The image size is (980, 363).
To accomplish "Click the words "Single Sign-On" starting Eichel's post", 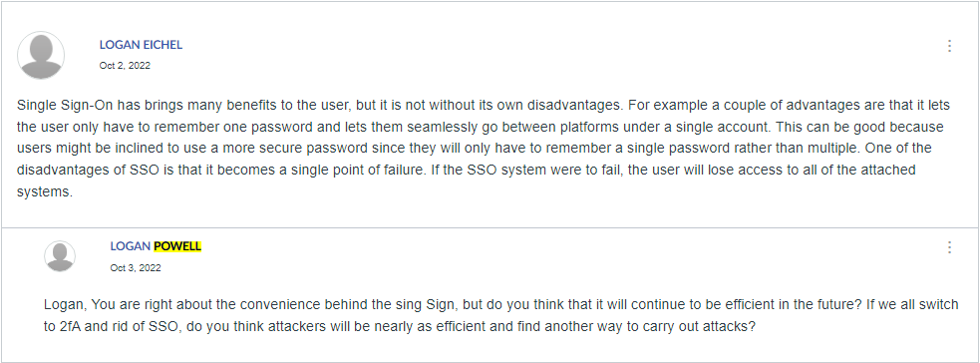I will click(56, 105).
